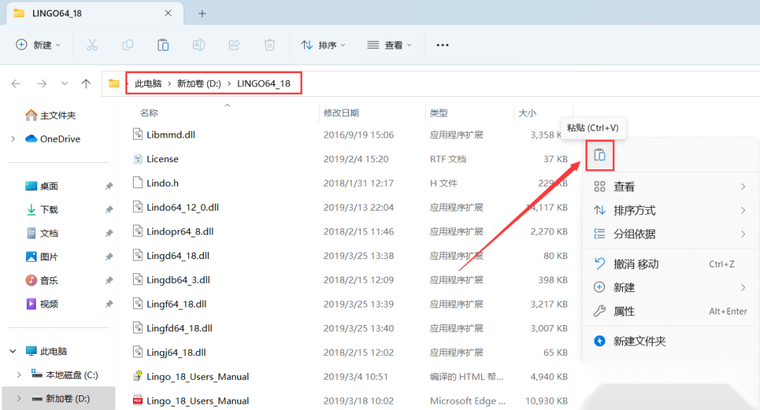Select the LINGO64_18 tab
The image size is (760, 410).
[95, 13]
